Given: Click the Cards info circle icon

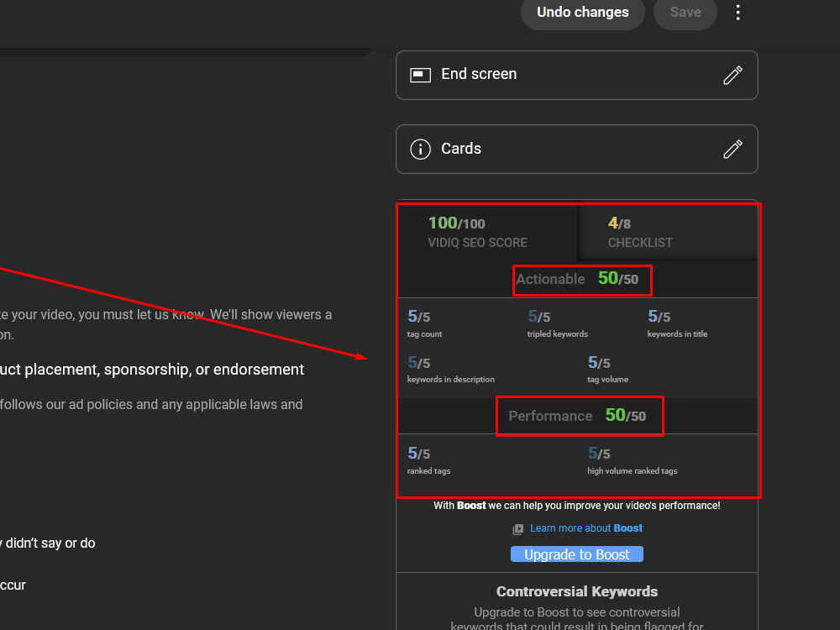Looking at the screenshot, I should coord(420,149).
